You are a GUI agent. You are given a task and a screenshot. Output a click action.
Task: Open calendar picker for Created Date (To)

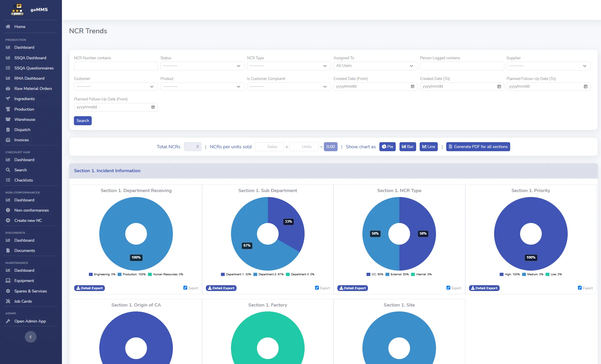pyautogui.click(x=499, y=86)
